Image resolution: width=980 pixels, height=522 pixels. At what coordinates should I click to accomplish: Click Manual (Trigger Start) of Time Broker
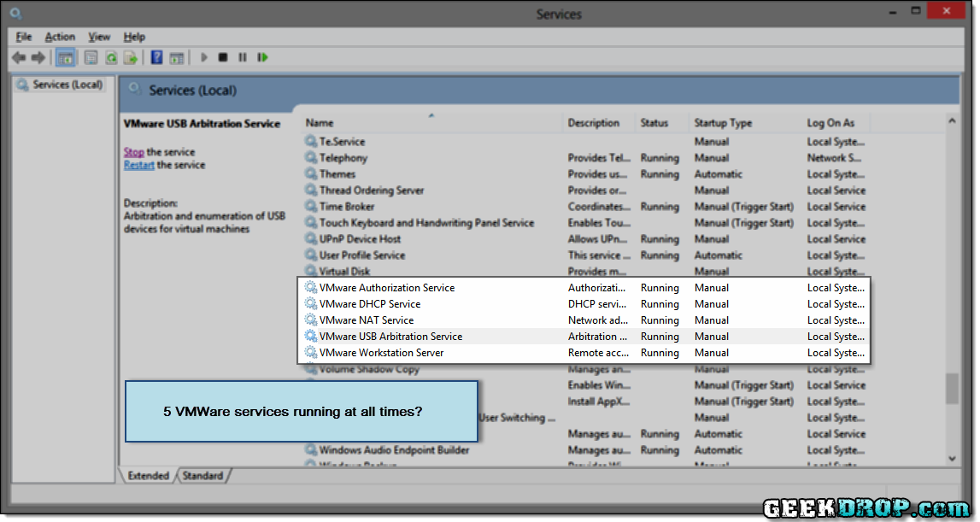743,207
